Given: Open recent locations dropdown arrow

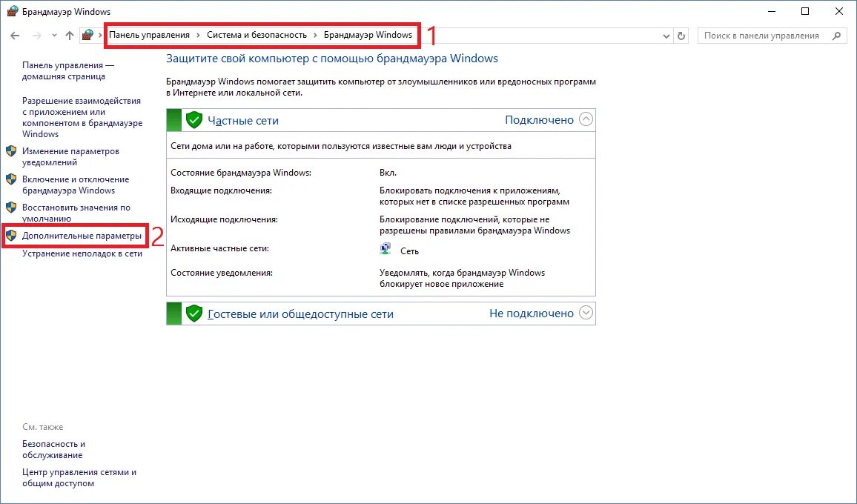Looking at the screenshot, I should point(54,36).
